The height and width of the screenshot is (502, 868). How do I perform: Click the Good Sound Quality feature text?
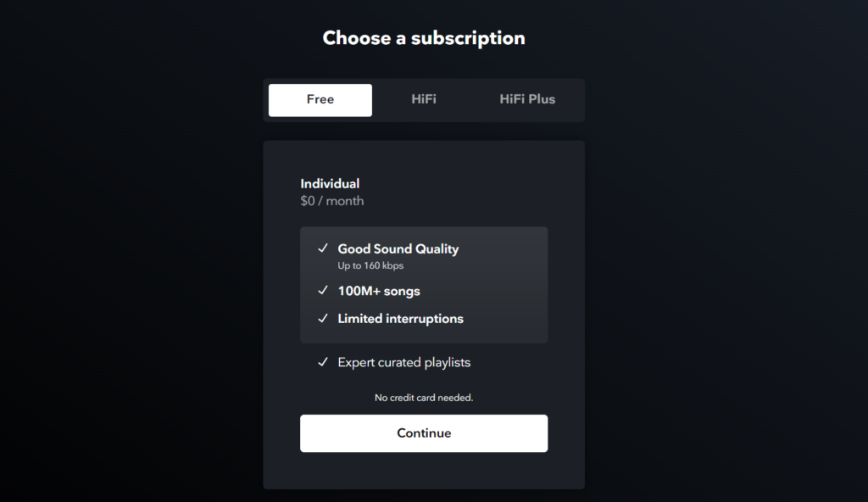[398, 248]
